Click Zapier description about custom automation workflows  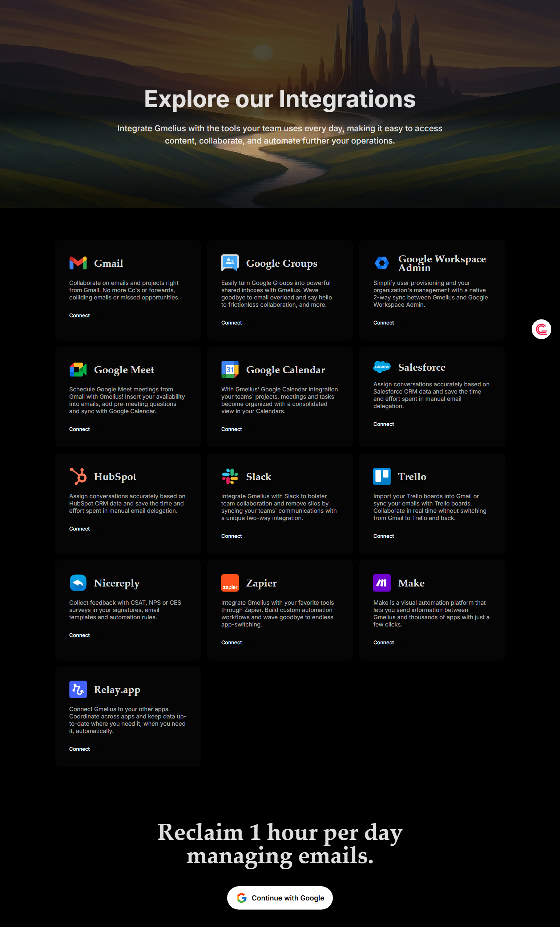click(277, 614)
